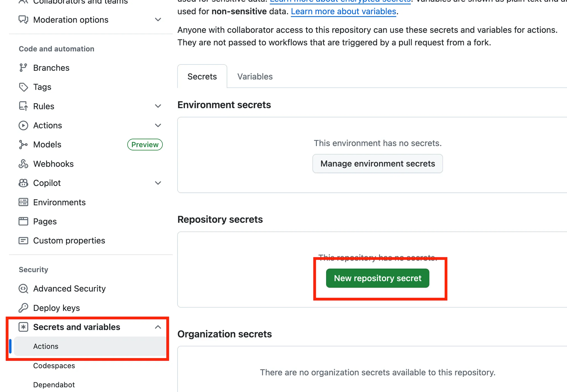Screen dimensions: 567x392
Task: Click the Deploy keys key icon
Action: pos(23,308)
